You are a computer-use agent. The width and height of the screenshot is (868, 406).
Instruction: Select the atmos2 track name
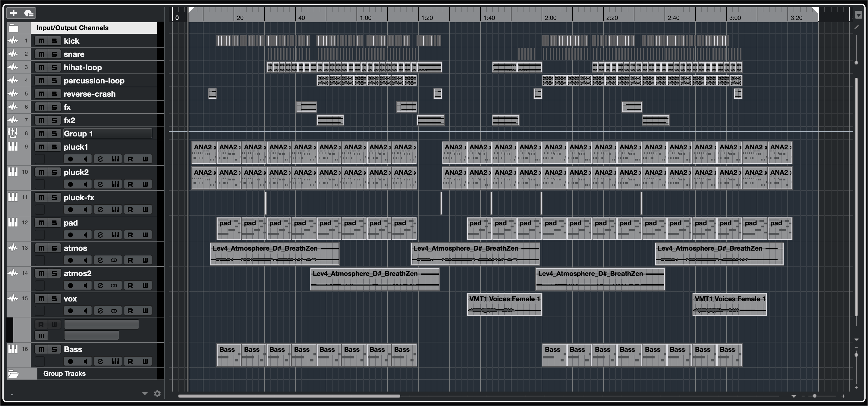coord(77,273)
